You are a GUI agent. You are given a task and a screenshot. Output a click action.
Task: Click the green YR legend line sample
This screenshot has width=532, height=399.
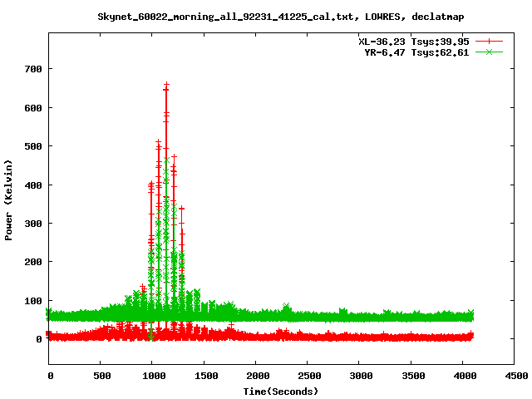(489, 52)
